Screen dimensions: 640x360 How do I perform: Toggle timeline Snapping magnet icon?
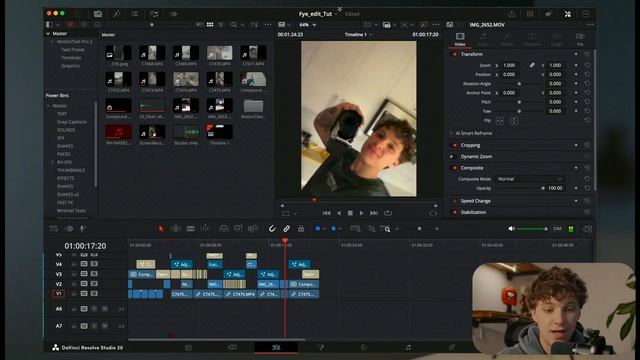(272, 229)
